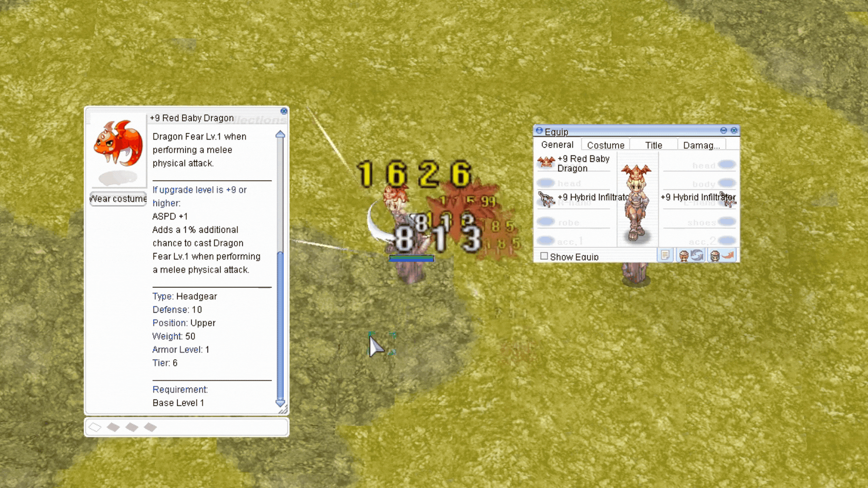Click the equipment swap character icon
The width and height of the screenshot is (868, 488).
click(x=691, y=255)
